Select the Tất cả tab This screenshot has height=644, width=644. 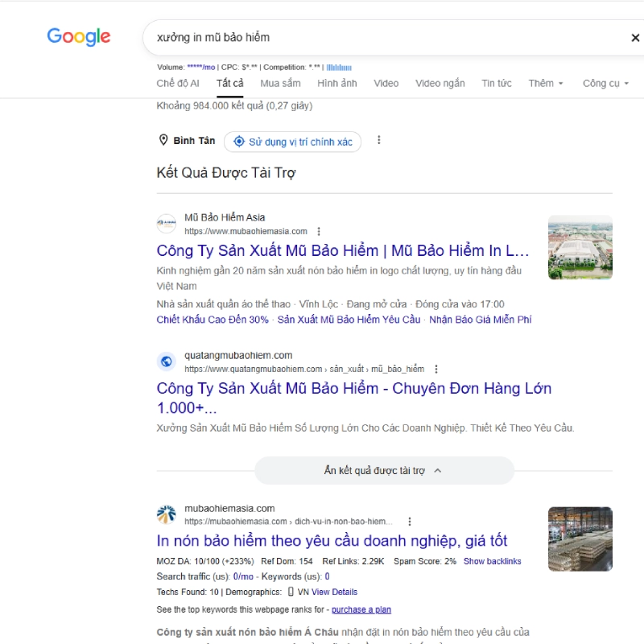click(x=229, y=84)
